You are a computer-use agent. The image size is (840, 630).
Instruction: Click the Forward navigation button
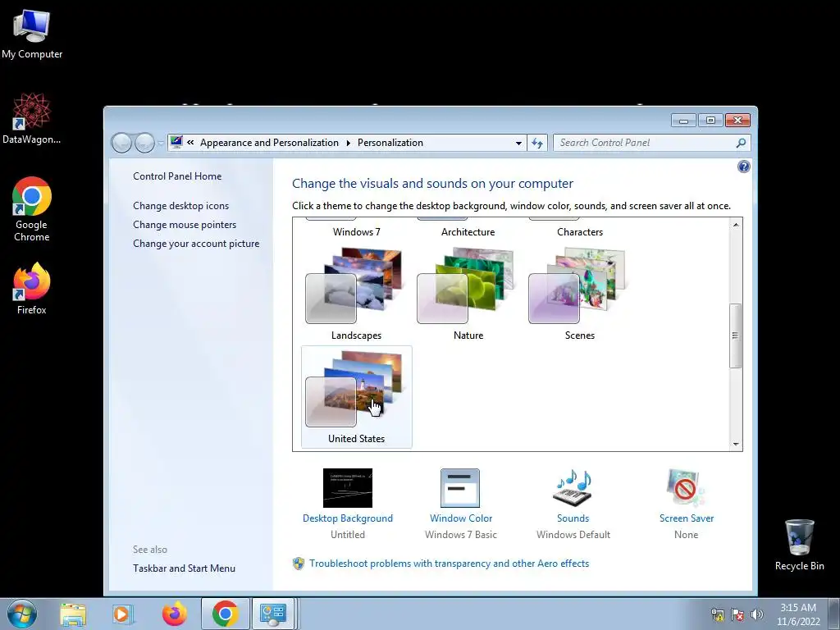pyautogui.click(x=144, y=143)
